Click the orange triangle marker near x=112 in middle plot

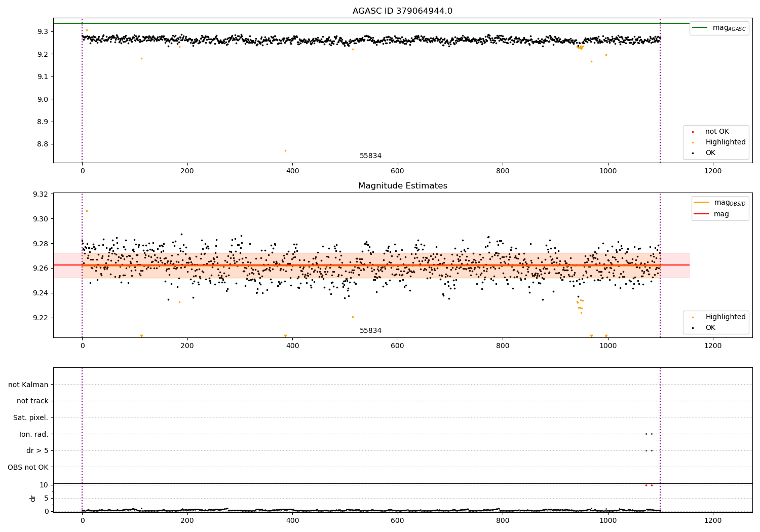pyautogui.click(x=141, y=336)
